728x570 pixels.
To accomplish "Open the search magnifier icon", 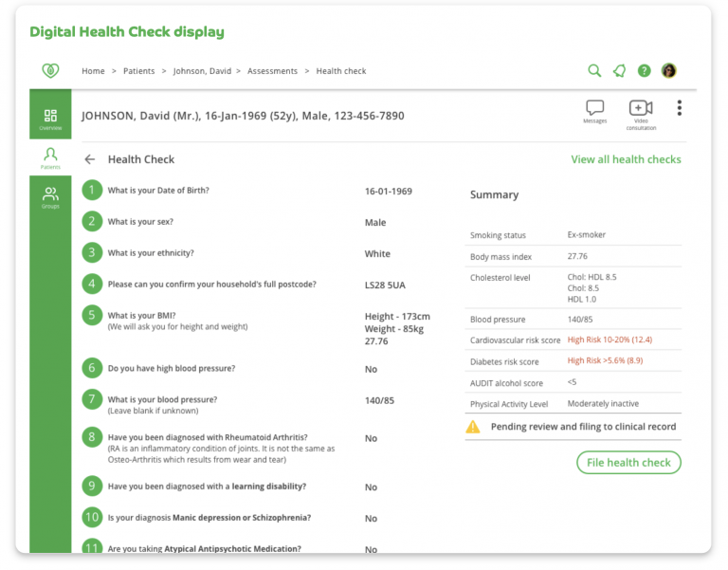I will click(594, 71).
